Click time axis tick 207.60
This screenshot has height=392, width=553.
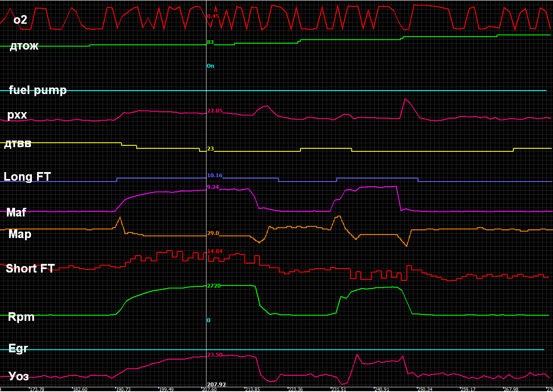point(209,389)
